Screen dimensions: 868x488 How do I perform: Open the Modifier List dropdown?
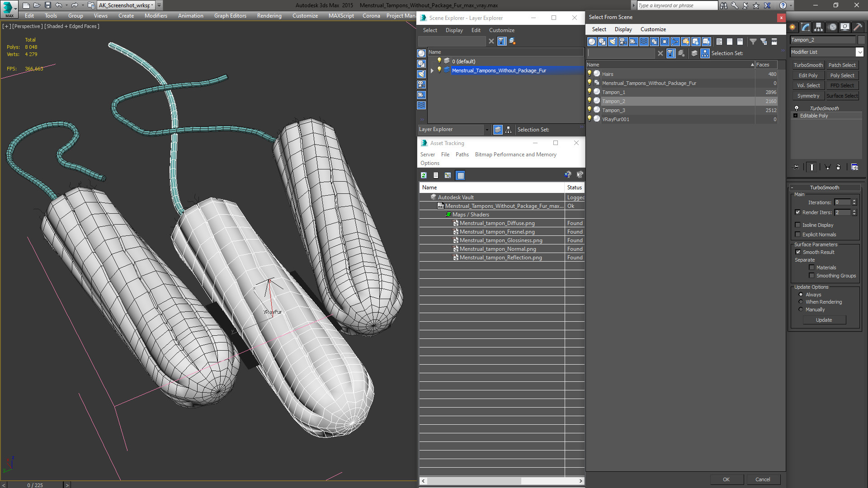click(859, 52)
